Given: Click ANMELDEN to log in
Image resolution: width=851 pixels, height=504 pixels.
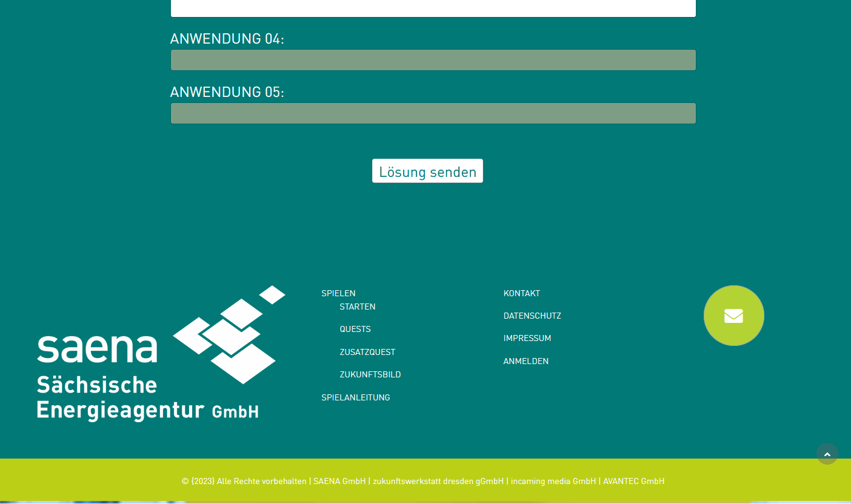Looking at the screenshot, I should [526, 361].
